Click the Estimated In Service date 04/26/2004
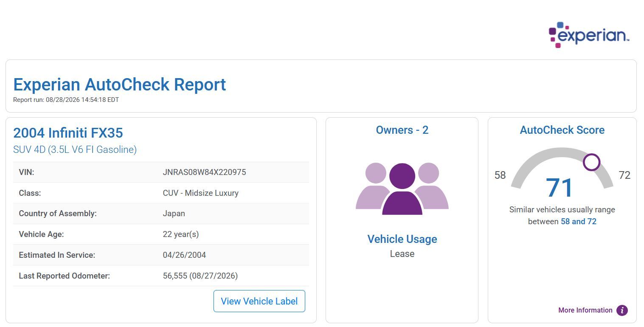 point(184,255)
